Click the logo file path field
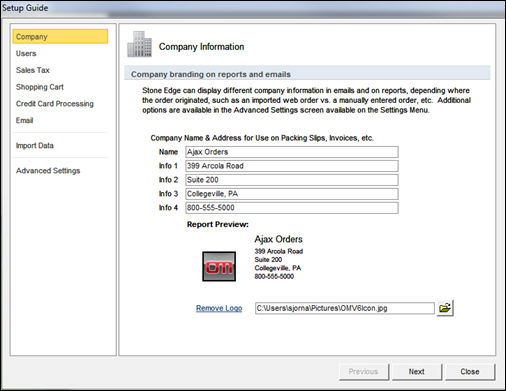Screen dimensions: 506x391 click(345, 308)
